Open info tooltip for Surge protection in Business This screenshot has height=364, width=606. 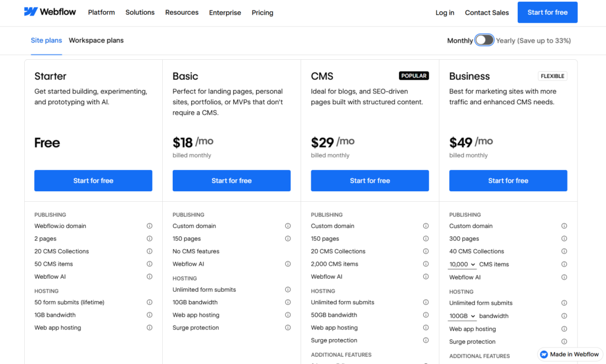pyautogui.click(x=564, y=342)
